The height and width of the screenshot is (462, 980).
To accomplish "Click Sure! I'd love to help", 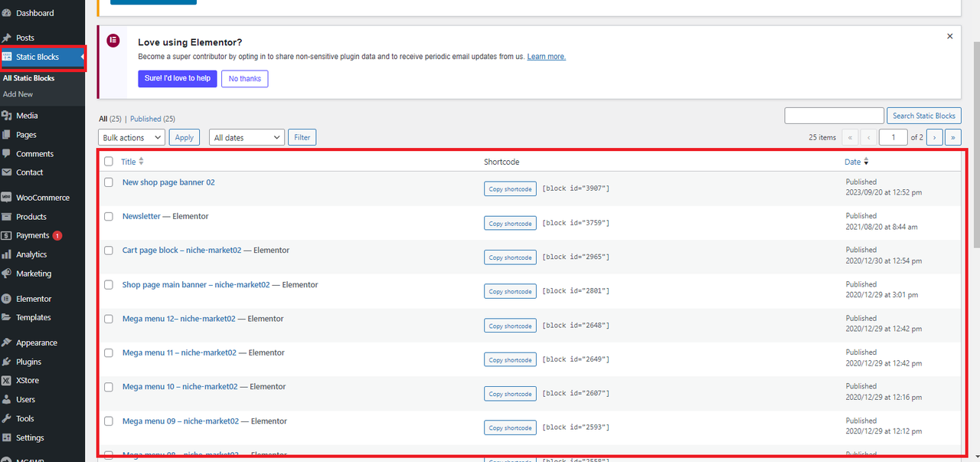I will 177,78.
